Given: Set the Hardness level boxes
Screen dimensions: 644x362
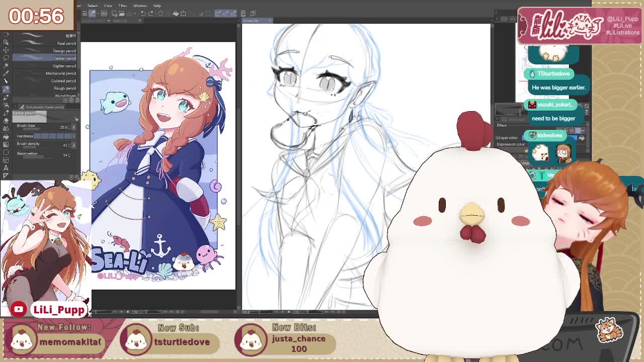Looking at the screenshot, I should click(54, 136).
